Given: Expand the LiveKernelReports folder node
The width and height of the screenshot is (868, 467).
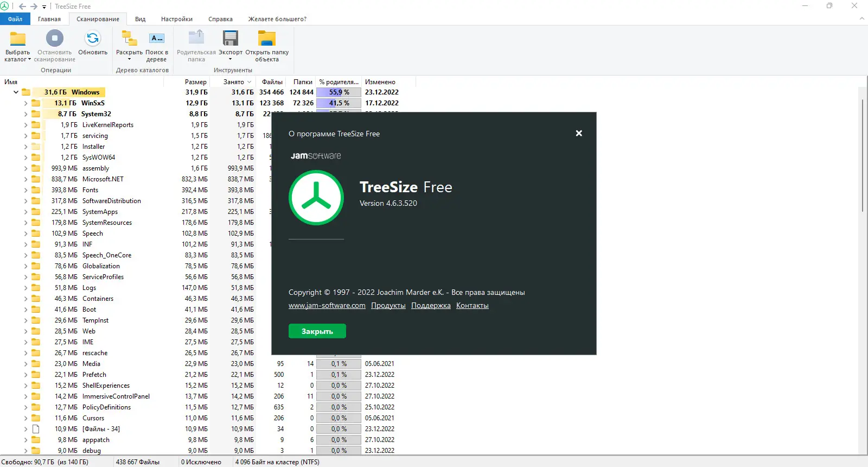Looking at the screenshot, I should pyautogui.click(x=25, y=125).
